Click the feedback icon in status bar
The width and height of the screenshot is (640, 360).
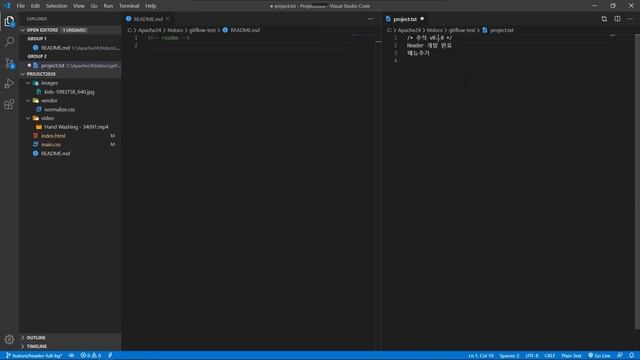click(x=620, y=356)
